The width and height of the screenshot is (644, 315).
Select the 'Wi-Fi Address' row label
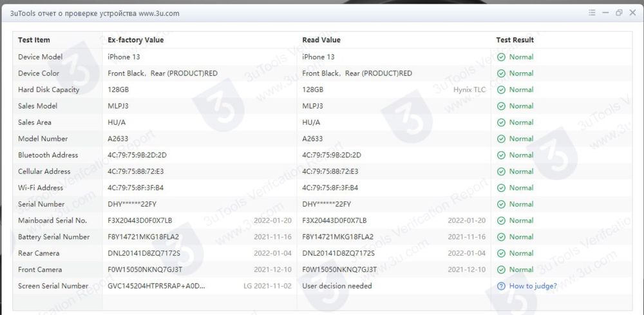tap(40, 187)
